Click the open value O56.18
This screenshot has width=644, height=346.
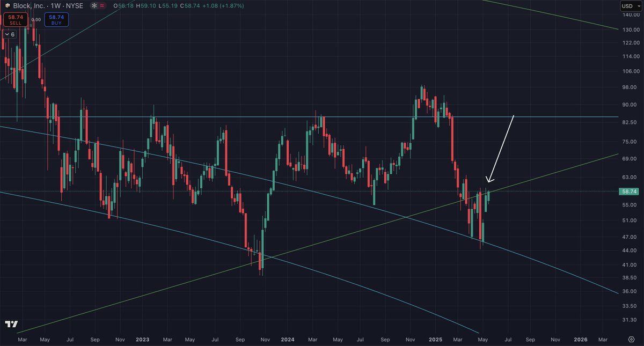[123, 5]
